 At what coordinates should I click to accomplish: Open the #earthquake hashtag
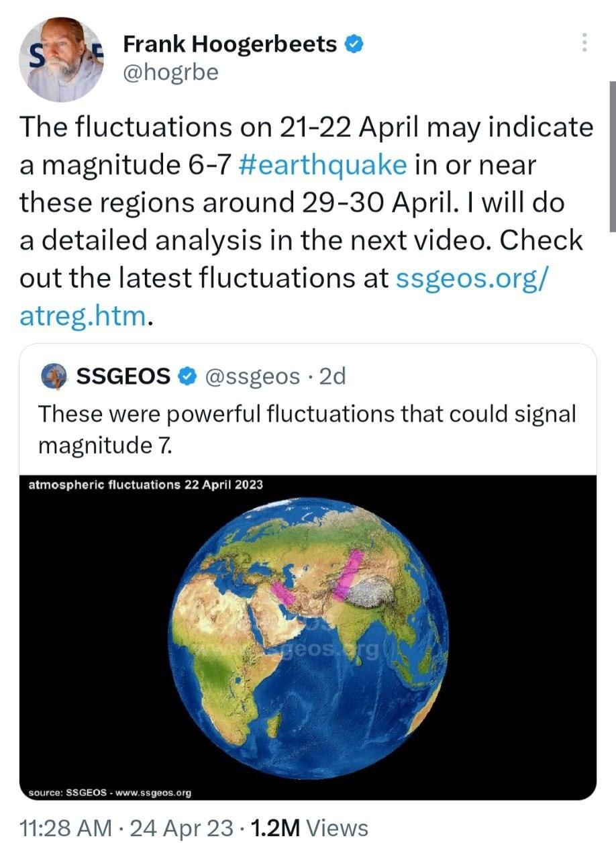pyautogui.click(x=323, y=164)
